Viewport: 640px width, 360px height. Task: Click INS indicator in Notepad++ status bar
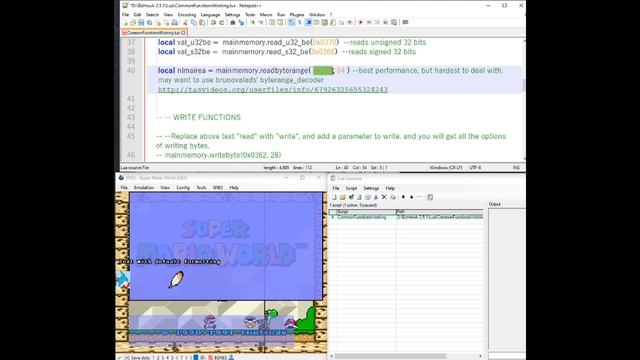pyautogui.click(x=516, y=167)
